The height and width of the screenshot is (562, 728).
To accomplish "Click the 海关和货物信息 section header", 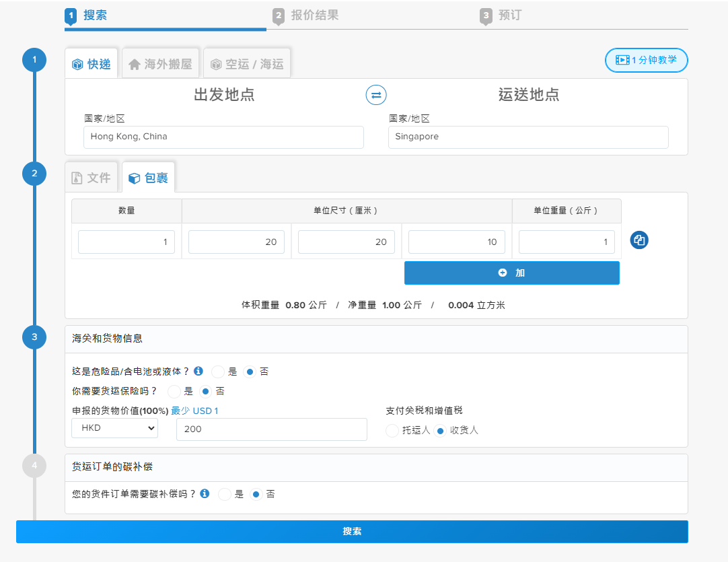I will pyautogui.click(x=376, y=339).
